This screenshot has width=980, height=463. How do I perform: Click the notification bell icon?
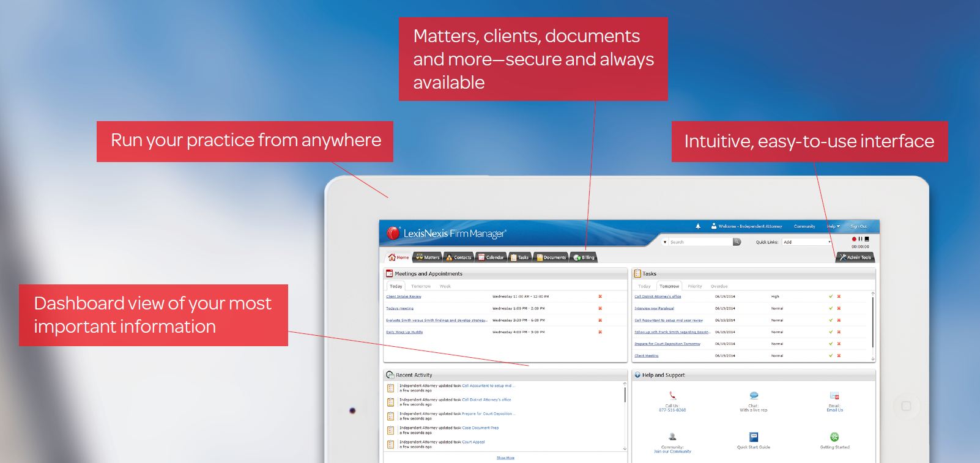click(x=698, y=226)
